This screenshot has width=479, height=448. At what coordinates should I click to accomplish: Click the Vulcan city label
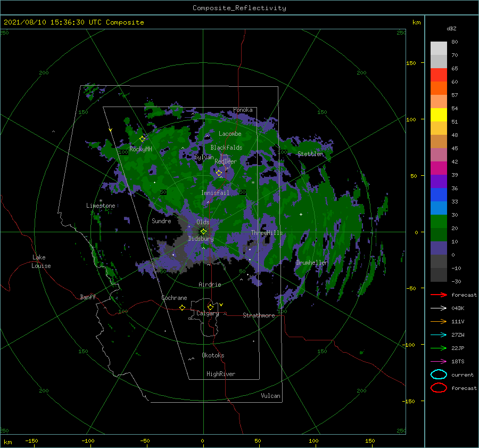click(x=271, y=396)
